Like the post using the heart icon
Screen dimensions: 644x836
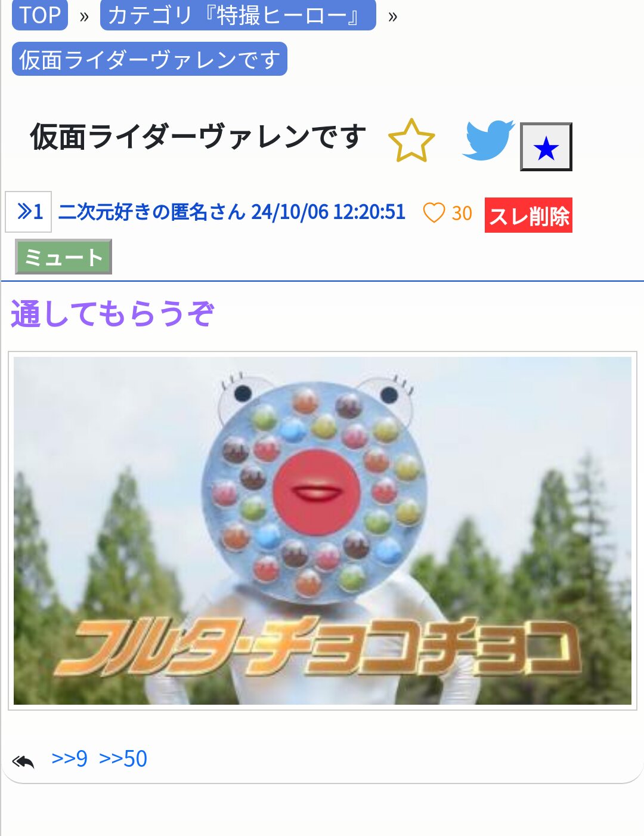[434, 212]
